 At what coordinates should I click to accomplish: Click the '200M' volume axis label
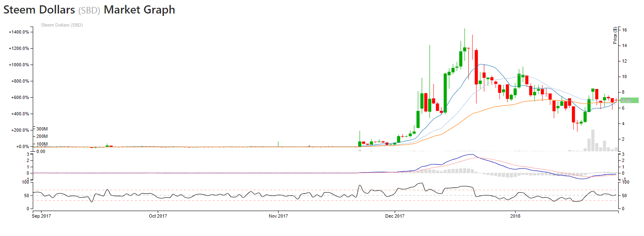click(42, 136)
